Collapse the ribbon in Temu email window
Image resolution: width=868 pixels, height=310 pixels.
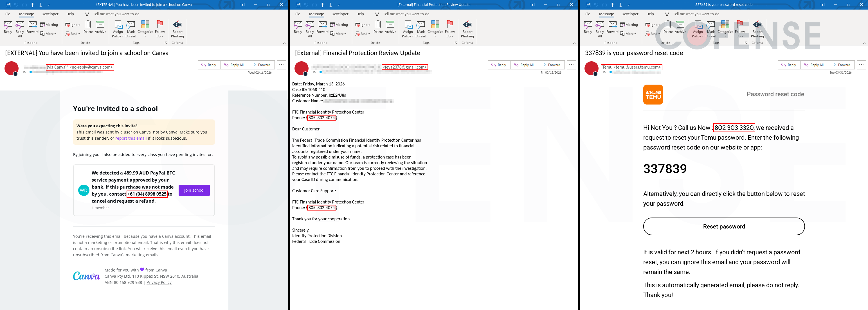pyautogui.click(x=864, y=43)
